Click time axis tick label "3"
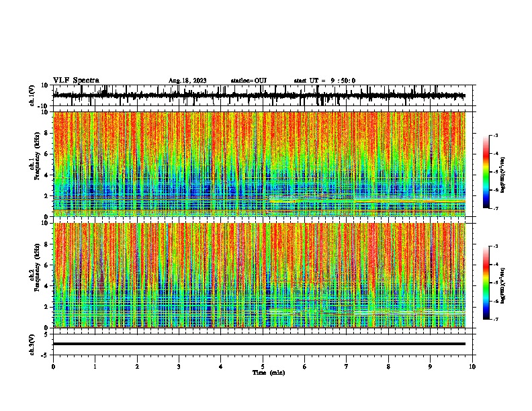This screenshot has width=532, height=411. 179,367
